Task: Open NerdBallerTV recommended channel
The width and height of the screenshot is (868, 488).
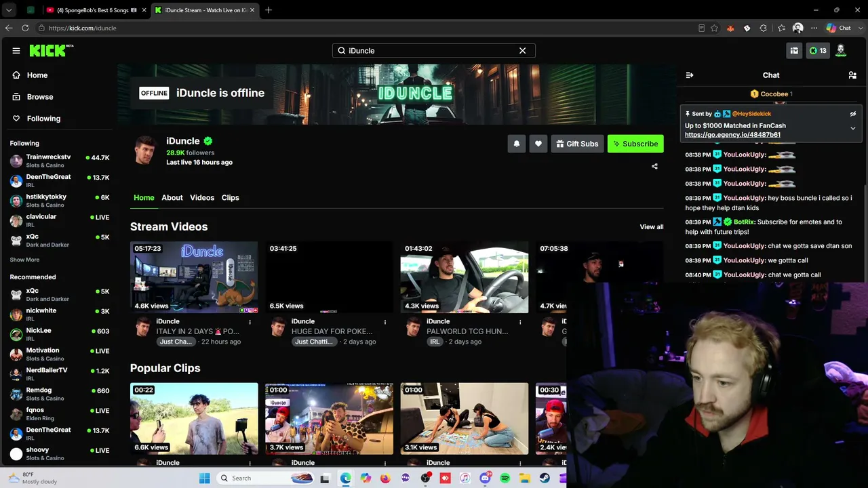Action: tap(58, 374)
